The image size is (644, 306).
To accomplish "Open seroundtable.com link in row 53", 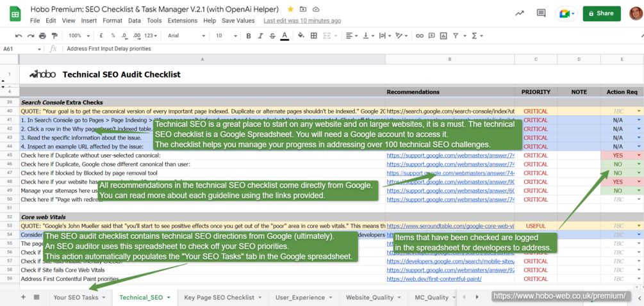I will 450,225.
